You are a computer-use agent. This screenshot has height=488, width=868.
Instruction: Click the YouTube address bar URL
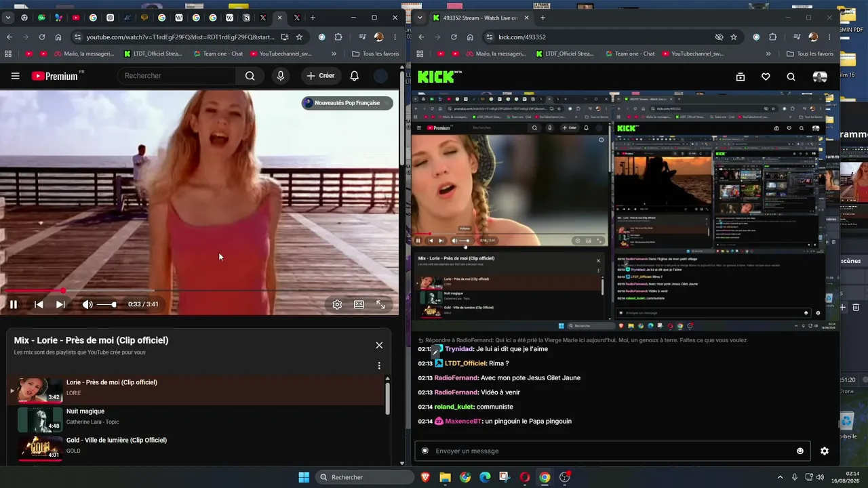[180, 37]
